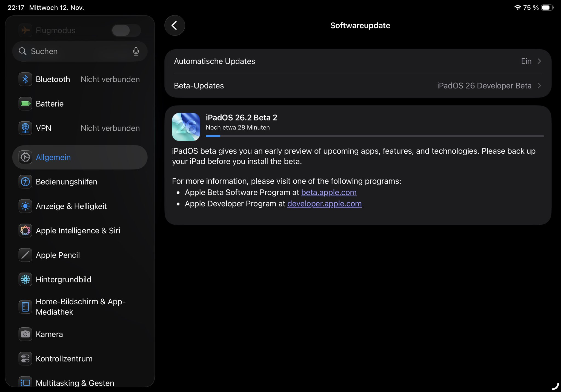Open Bluetooth settings via its icon
The image size is (561, 392).
tap(25, 79)
